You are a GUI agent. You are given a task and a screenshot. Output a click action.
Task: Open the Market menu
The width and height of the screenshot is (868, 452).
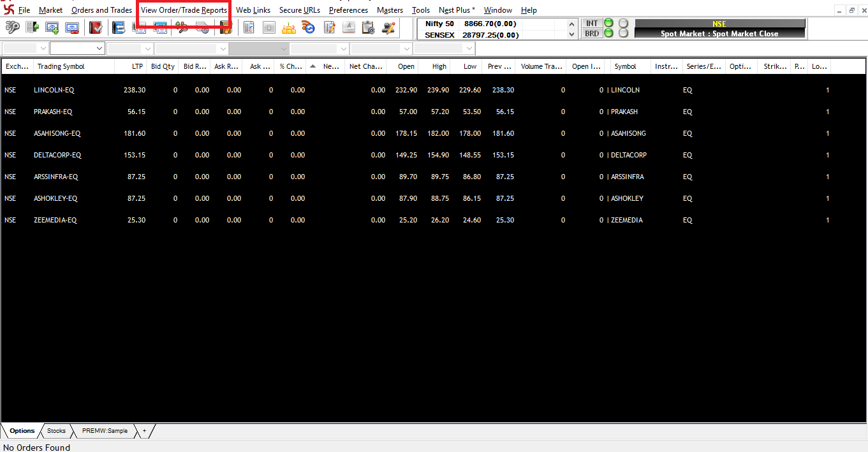(x=51, y=10)
